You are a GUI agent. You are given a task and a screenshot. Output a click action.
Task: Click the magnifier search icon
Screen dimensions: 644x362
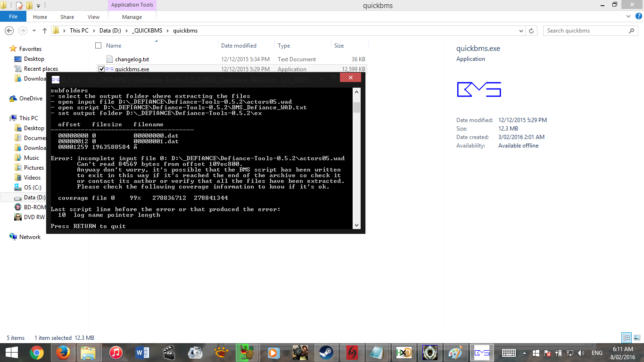point(632,31)
